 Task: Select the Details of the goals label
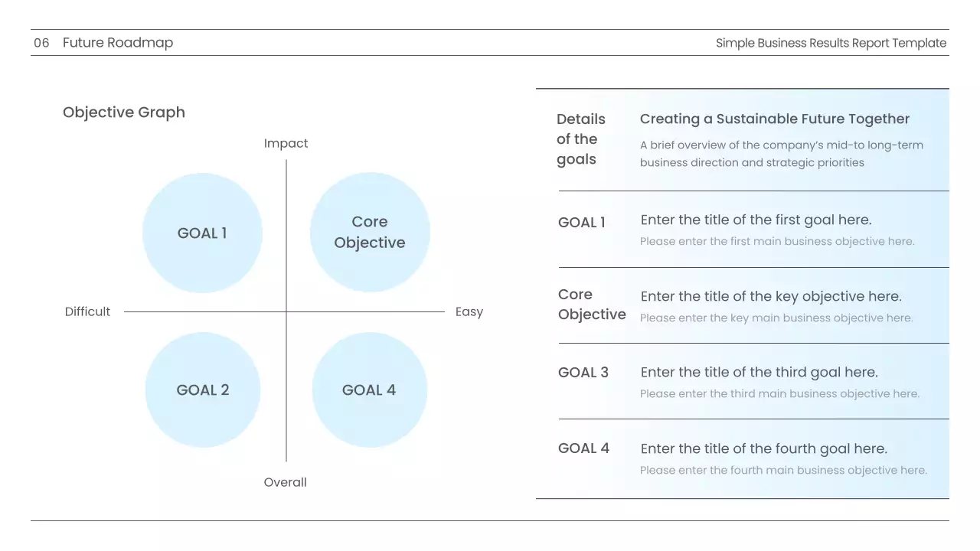[x=580, y=139]
